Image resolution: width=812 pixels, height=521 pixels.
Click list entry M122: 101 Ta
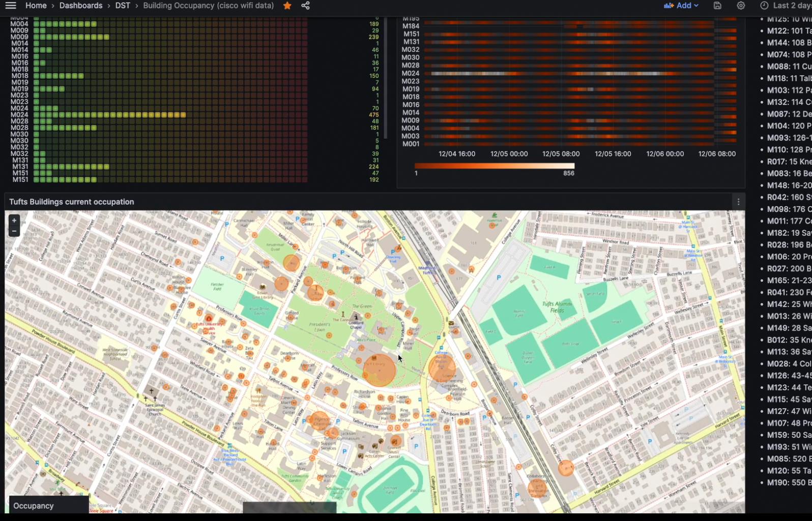pos(789,31)
